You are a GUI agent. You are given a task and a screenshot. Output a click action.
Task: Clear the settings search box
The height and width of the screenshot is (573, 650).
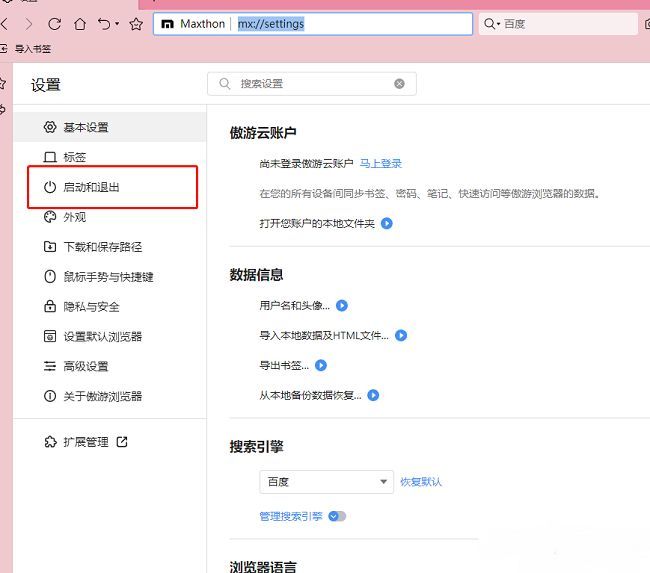(x=399, y=84)
